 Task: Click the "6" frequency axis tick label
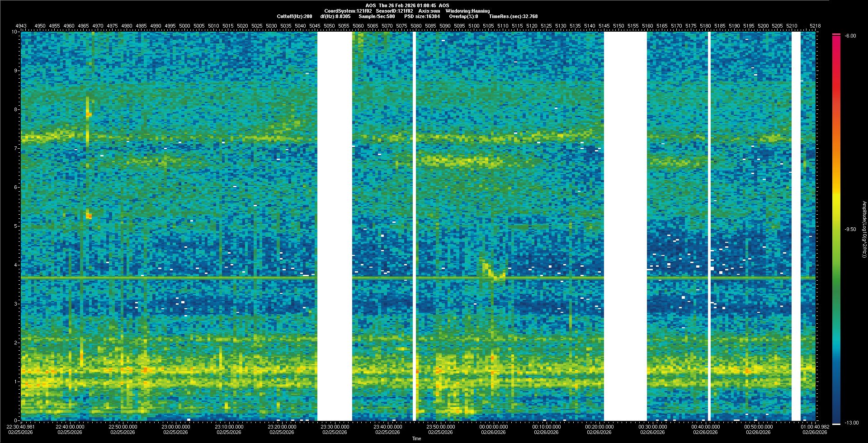click(16, 187)
